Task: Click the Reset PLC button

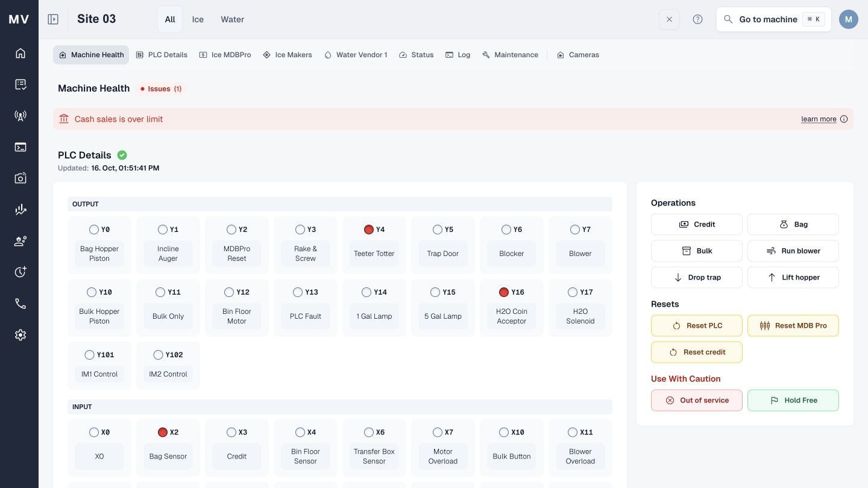Action: click(697, 325)
